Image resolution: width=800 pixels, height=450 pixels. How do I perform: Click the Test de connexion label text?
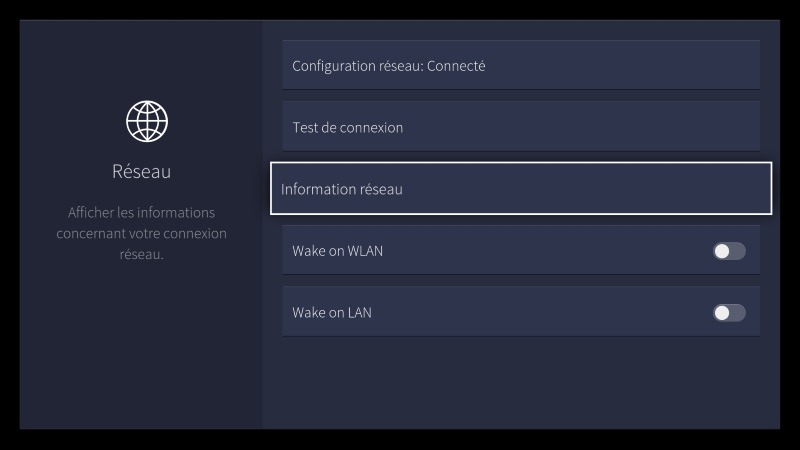click(x=347, y=128)
